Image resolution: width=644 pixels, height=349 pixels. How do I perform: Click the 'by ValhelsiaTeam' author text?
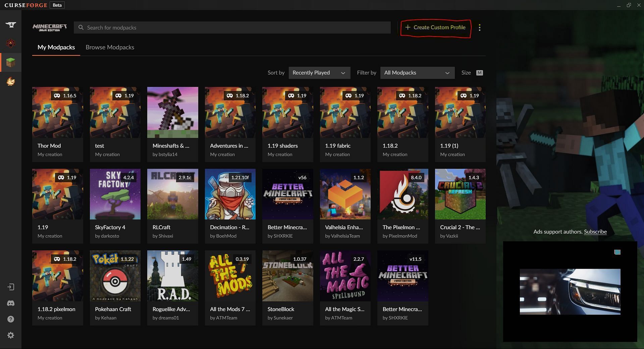click(x=342, y=236)
